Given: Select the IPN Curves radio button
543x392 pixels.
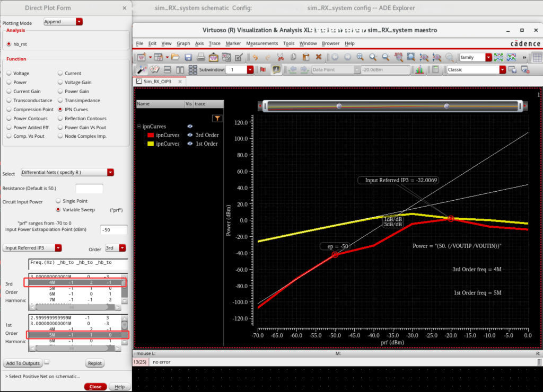Looking at the screenshot, I should point(60,109).
